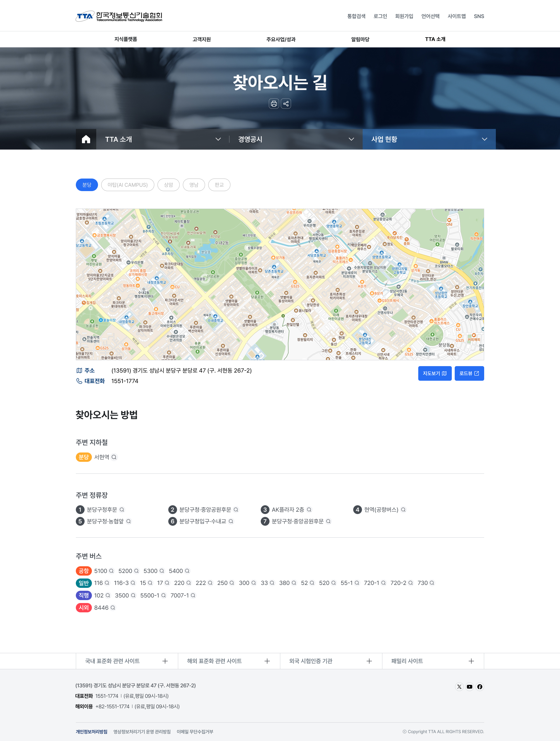The width and height of the screenshot is (560, 741).
Task: Select the 분당 location pill
Action: pyautogui.click(x=87, y=185)
